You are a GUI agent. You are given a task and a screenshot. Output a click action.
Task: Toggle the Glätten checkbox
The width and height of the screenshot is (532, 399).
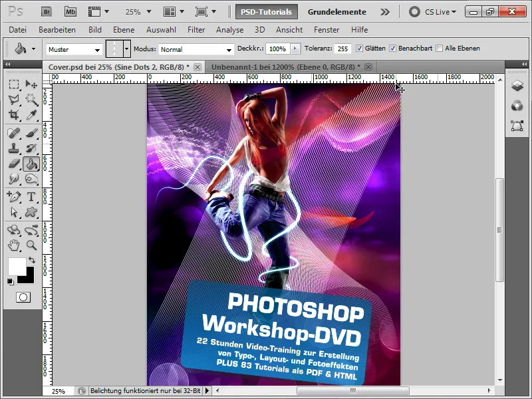[359, 48]
